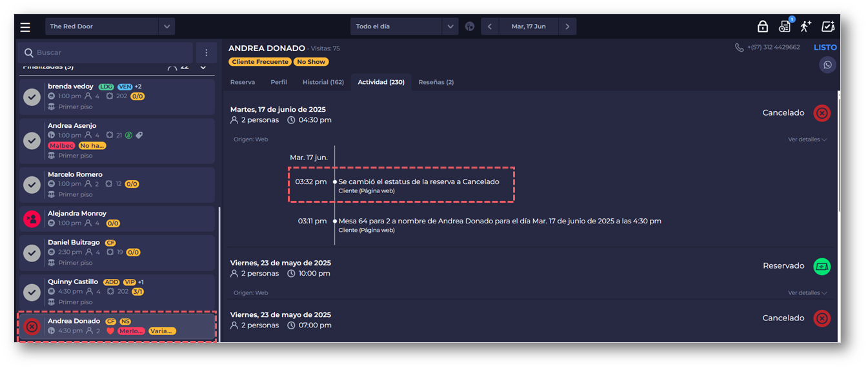Click check status icon for Marcelo Romero
Screen dimensions: 868x370
pyautogui.click(x=32, y=185)
